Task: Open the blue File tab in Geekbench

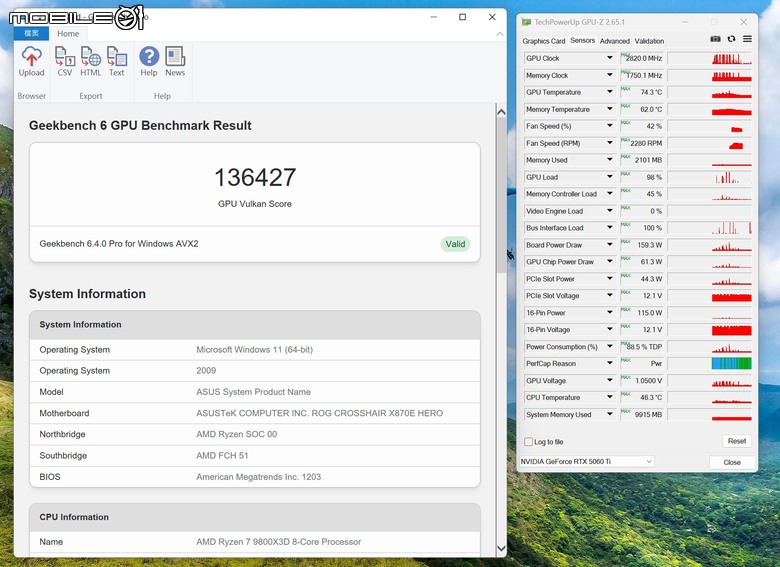Action: coord(31,34)
